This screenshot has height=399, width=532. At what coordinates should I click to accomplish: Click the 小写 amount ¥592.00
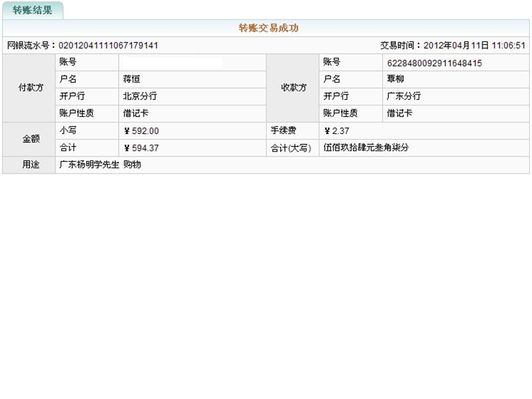click(141, 131)
